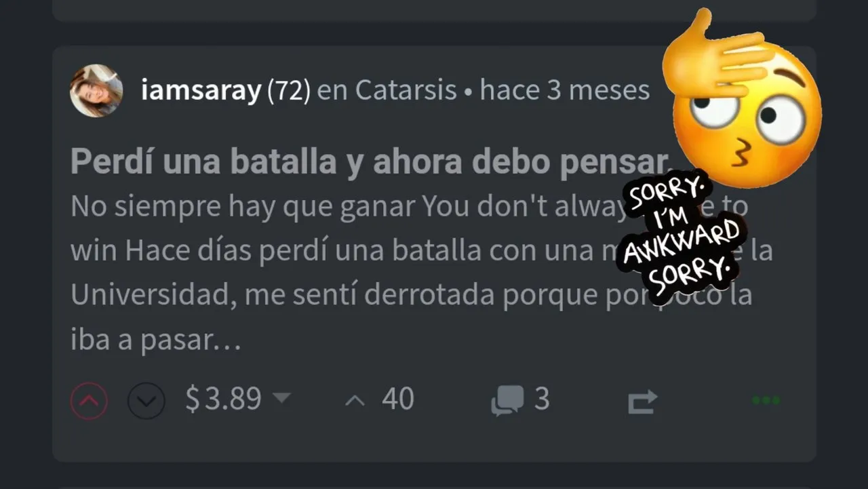This screenshot has height=489, width=868.
Task: View the 40 votes count
Action: [398, 399]
